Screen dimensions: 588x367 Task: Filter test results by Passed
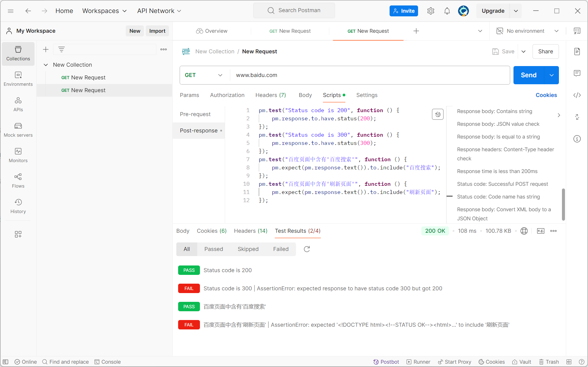point(214,249)
